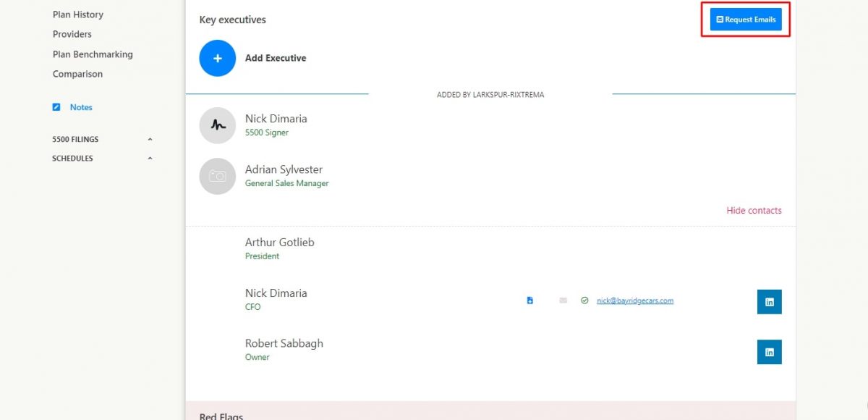Image resolution: width=868 pixels, height=420 pixels.
Task: Click the gray envelope icon beside Nick's email
Action: [x=563, y=301]
